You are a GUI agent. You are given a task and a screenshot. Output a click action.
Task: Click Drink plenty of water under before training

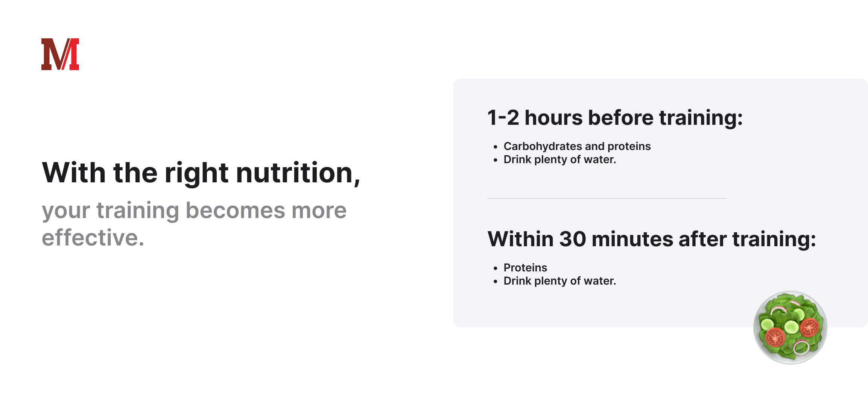tap(560, 159)
